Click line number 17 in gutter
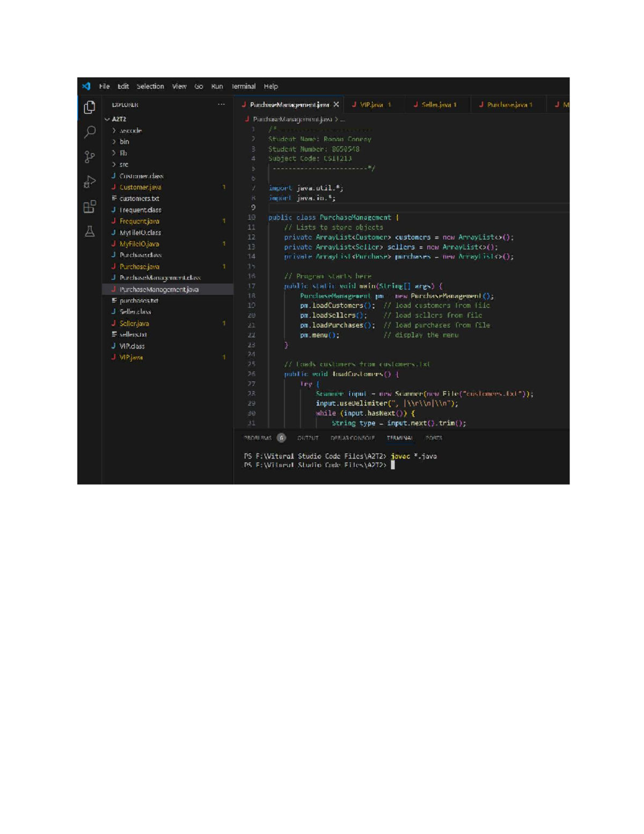Screen dimensions: 644x834 pos(252,286)
